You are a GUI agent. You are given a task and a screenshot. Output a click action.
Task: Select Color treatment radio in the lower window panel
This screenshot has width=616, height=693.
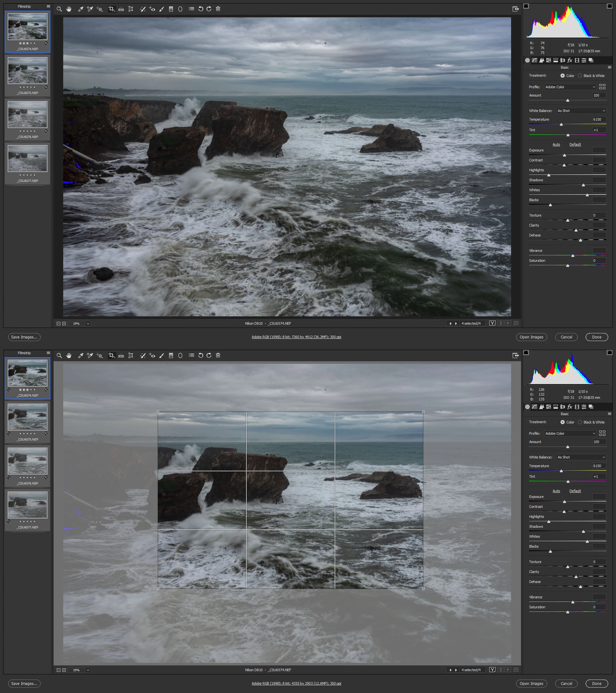[x=562, y=422]
